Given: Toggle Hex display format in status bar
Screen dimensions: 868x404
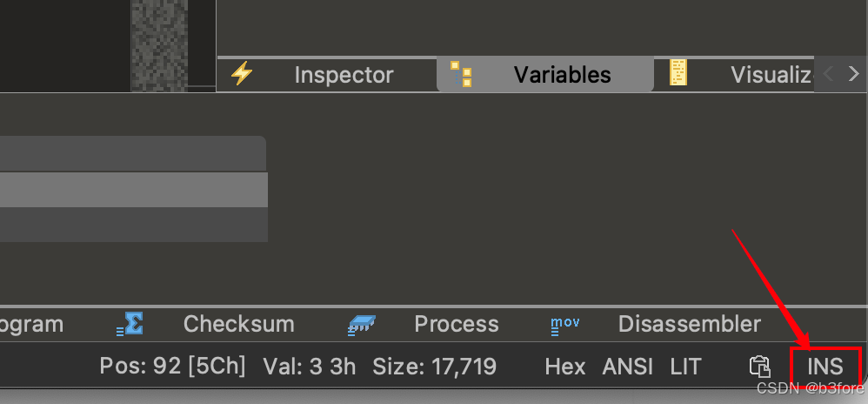Looking at the screenshot, I should tap(565, 367).
